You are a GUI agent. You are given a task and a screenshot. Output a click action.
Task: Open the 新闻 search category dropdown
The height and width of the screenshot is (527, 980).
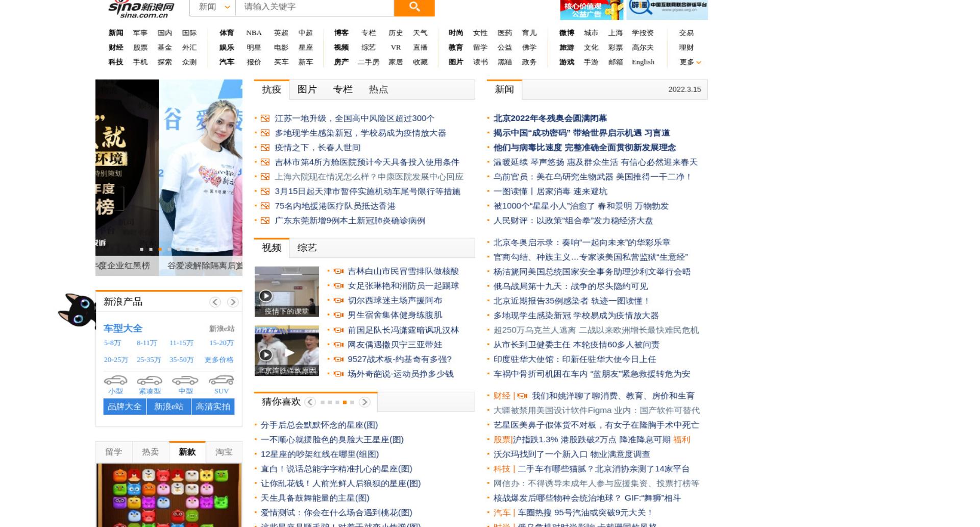(212, 7)
